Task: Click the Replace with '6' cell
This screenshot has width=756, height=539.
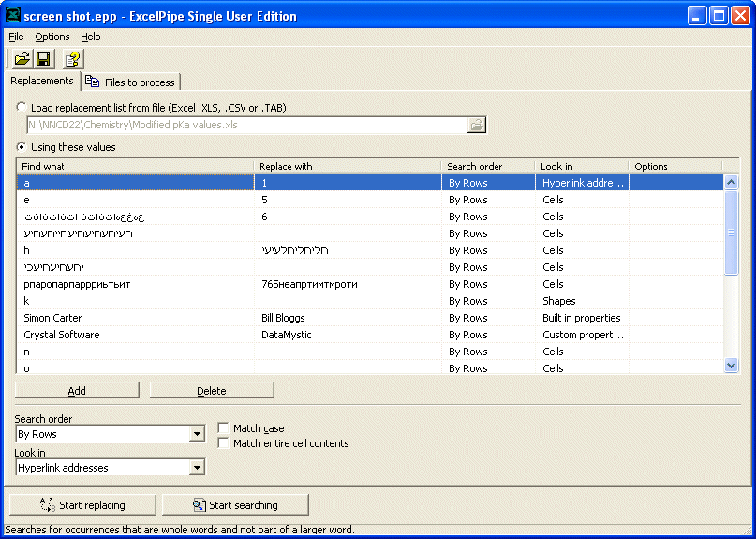Action: pyautogui.click(x=348, y=217)
